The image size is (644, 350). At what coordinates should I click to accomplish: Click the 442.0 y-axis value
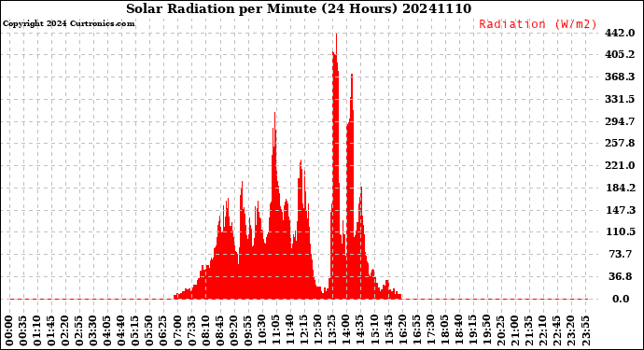click(x=620, y=33)
